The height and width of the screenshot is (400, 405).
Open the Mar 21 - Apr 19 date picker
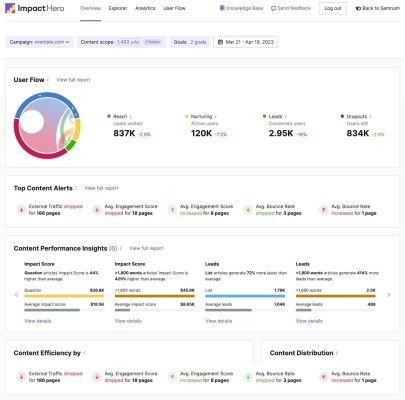pos(246,42)
